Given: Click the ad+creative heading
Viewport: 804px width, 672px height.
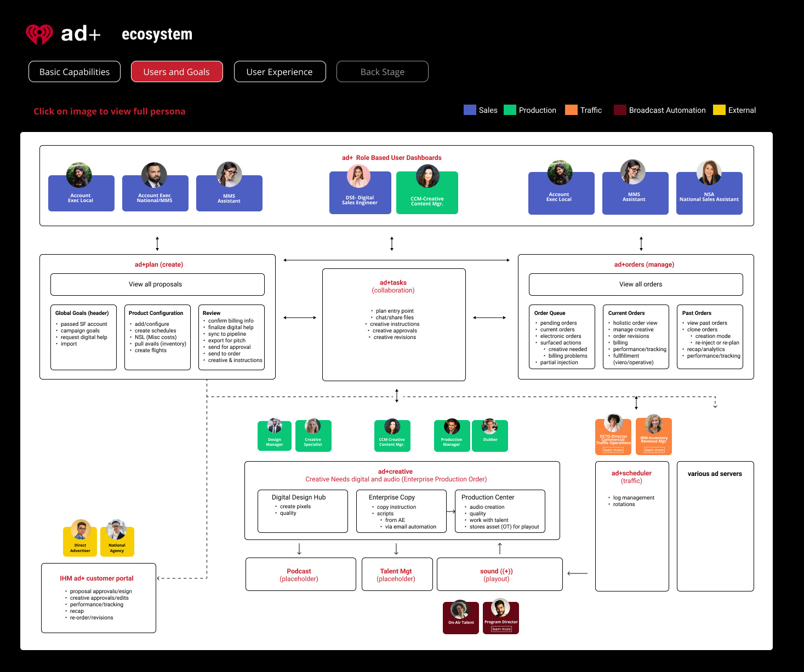Looking at the screenshot, I should (395, 472).
